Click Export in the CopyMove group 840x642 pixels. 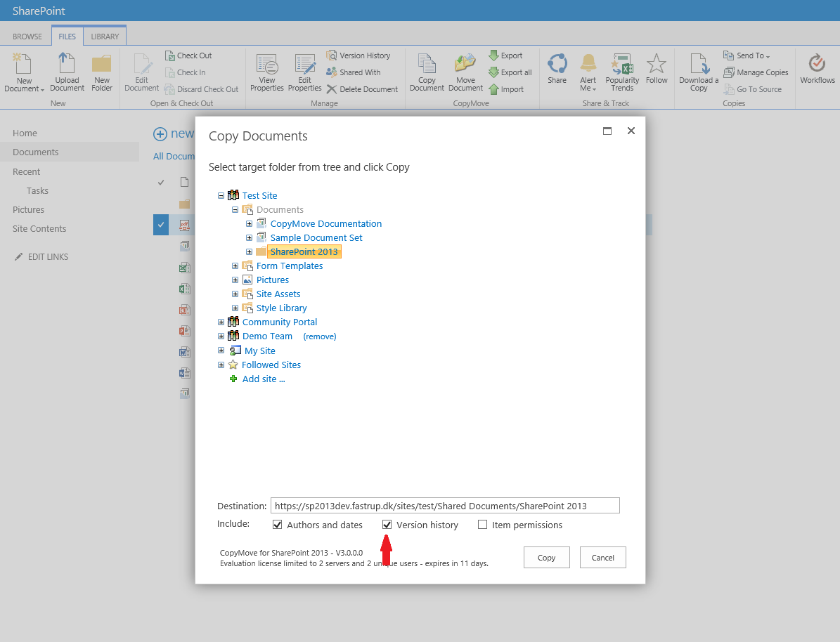pos(505,55)
